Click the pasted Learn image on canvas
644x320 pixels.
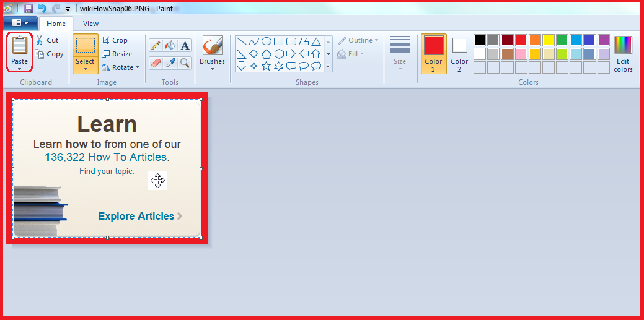[x=107, y=168]
